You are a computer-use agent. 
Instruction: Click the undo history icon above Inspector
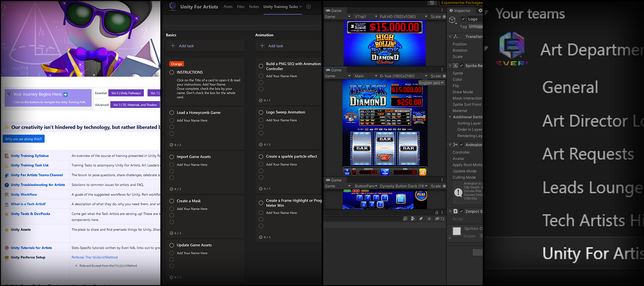(432, 3)
